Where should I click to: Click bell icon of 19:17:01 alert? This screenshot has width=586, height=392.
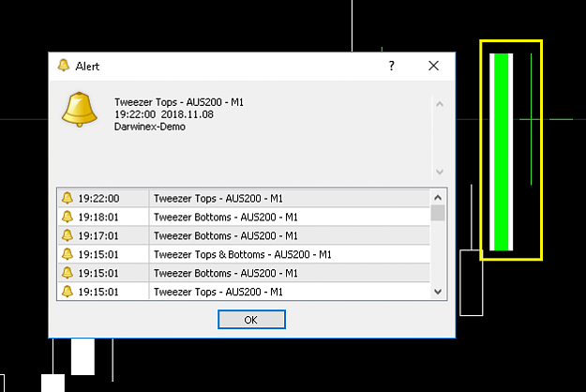click(68, 235)
